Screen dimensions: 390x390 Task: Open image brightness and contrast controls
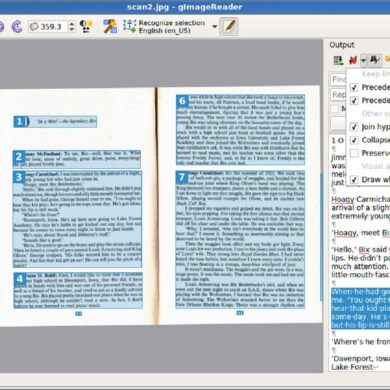(86, 26)
